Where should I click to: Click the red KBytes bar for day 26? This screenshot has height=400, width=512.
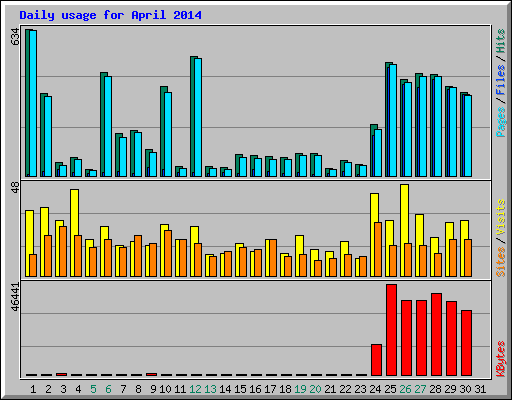click(406, 338)
